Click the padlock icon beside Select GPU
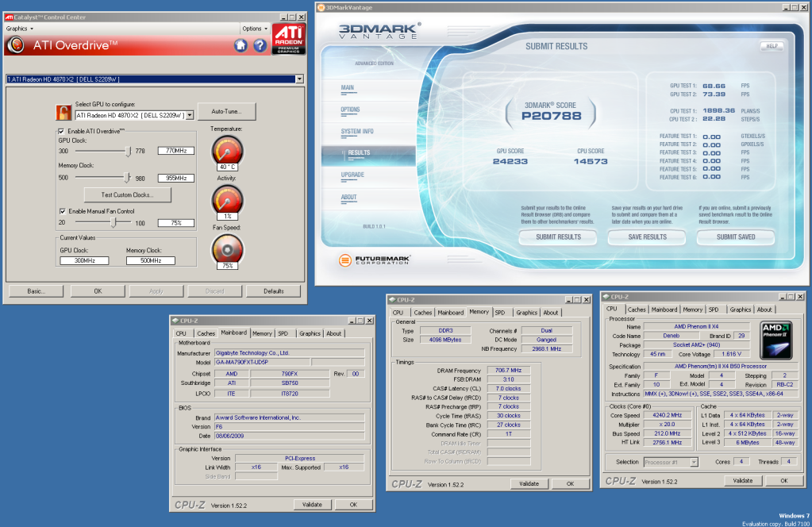Viewport: 812px width, 527px height. (63, 112)
